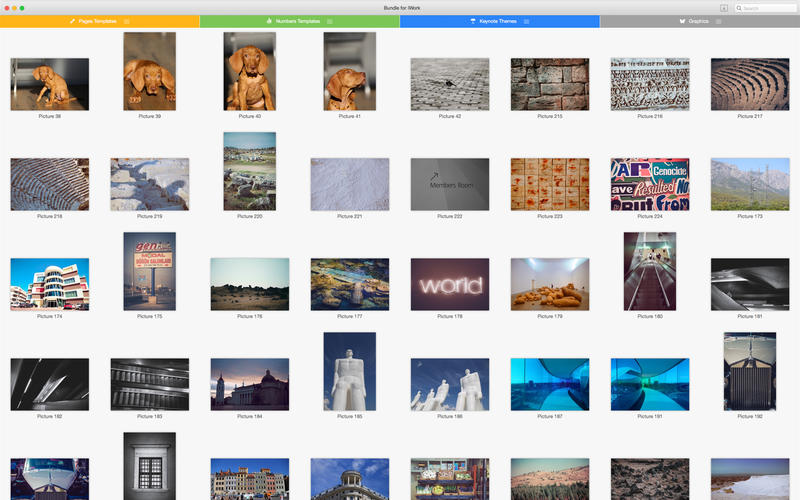Select the Picture 176 hillside thumbnail

[x=249, y=284]
